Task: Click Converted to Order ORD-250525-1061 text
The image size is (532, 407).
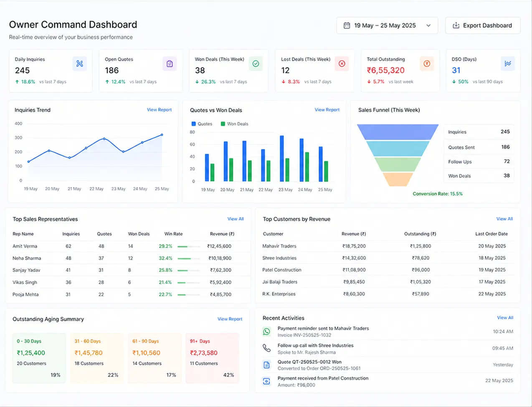Action: [319, 369]
